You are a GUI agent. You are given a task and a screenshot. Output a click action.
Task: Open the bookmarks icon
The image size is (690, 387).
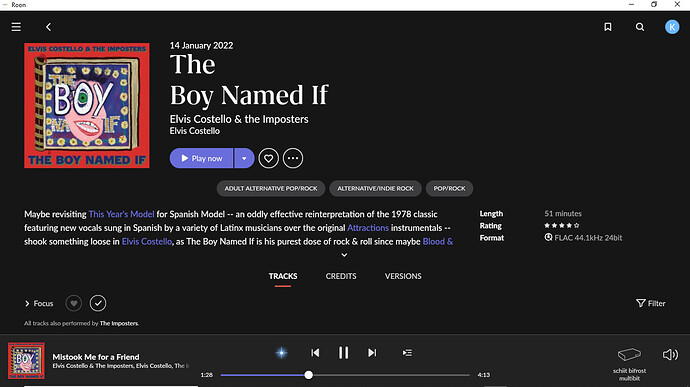(608, 27)
